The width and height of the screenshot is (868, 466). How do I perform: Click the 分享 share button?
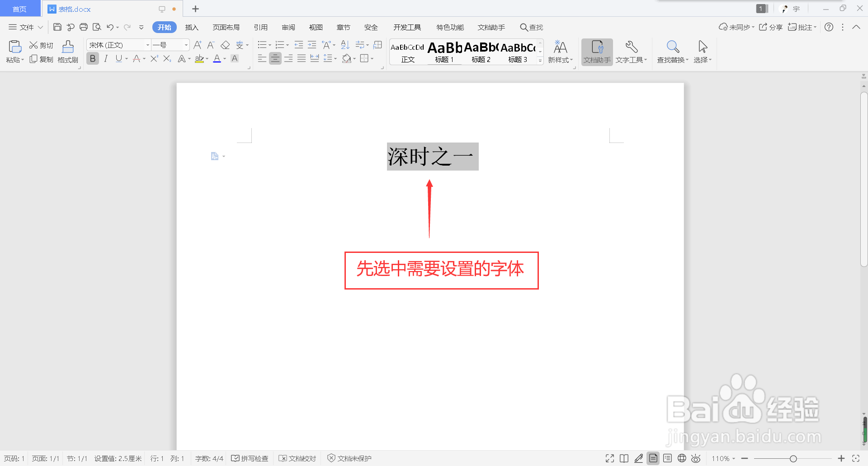771,27
